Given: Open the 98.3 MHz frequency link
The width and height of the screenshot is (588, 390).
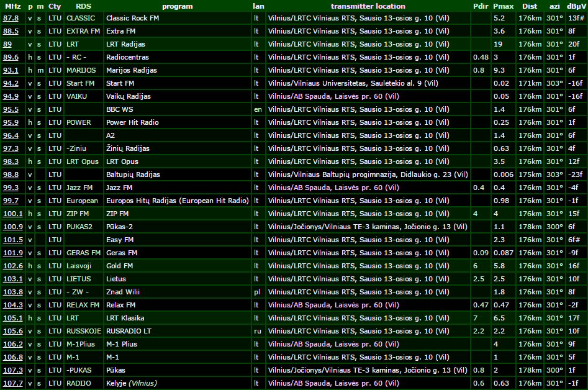Looking at the screenshot, I should click(x=11, y=161).
